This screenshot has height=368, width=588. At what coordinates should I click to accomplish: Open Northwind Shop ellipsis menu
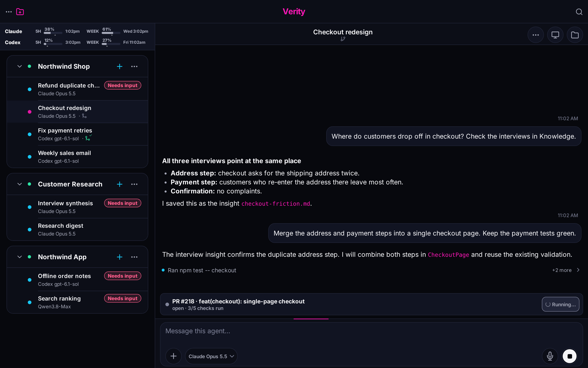[134, 66]
